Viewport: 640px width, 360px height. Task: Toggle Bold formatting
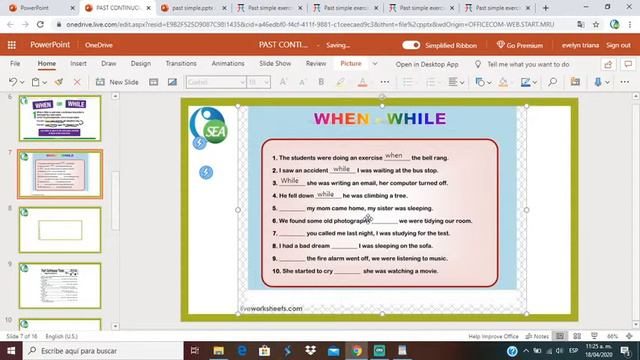[x=321, y=82]
